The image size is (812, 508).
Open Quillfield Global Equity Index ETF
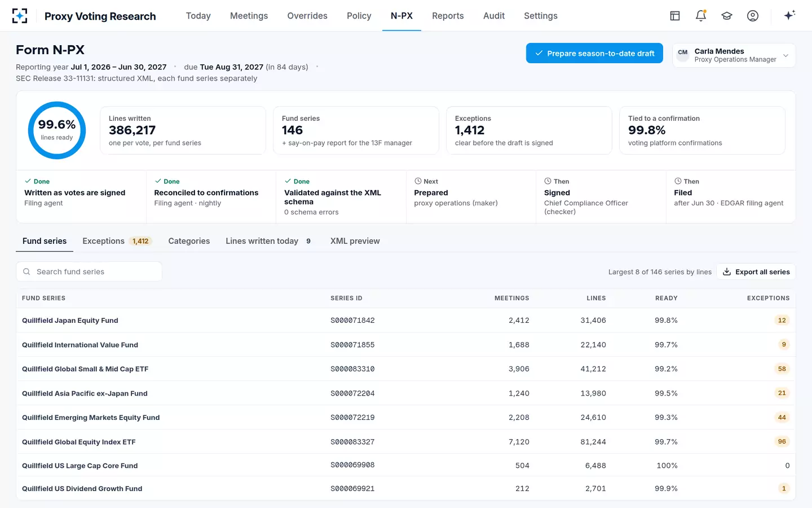[406, 441]
